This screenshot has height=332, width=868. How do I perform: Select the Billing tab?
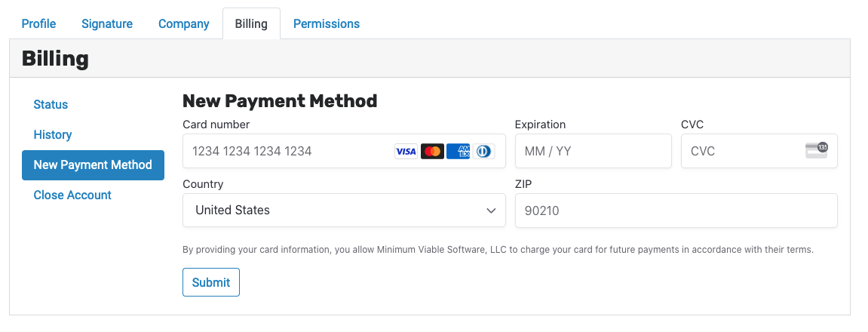(251, 24)
